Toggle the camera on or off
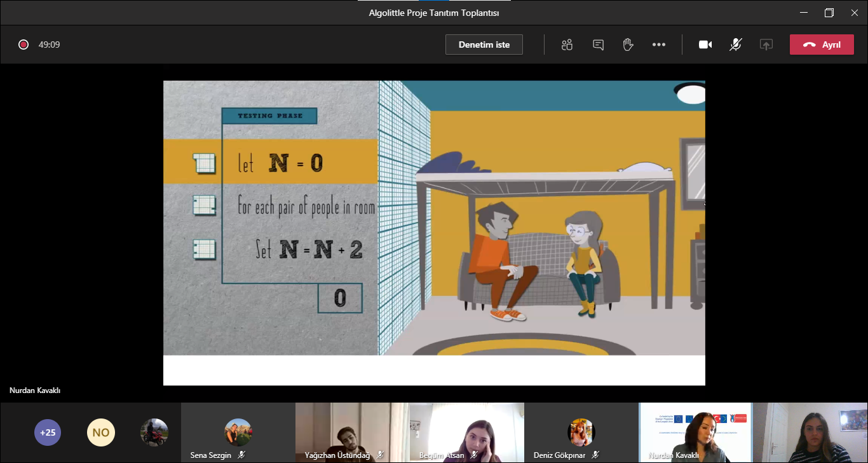This screenshot has width=868, height=463. coord(705,45)
